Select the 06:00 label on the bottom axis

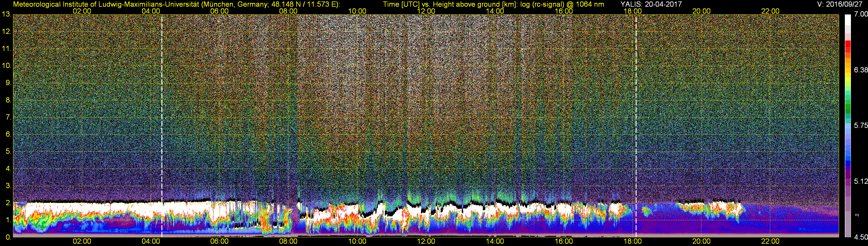(219, 241)
